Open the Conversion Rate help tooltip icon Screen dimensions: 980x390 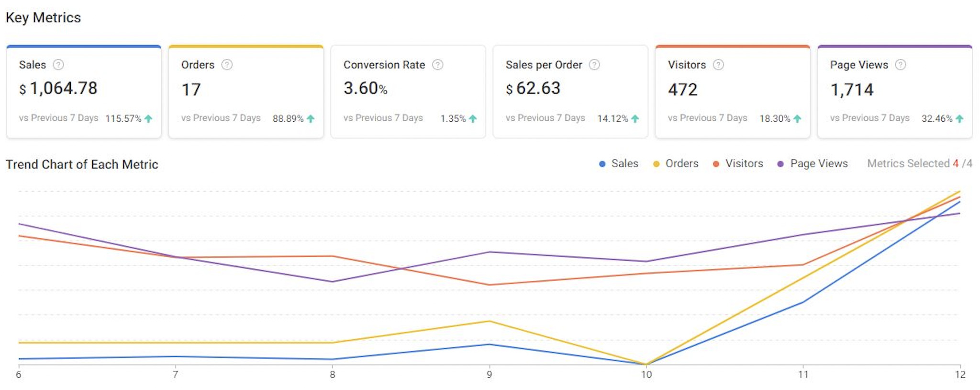437,65
